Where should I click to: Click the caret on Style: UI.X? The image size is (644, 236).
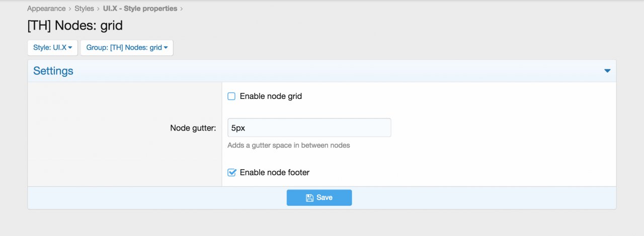[70, 48]
